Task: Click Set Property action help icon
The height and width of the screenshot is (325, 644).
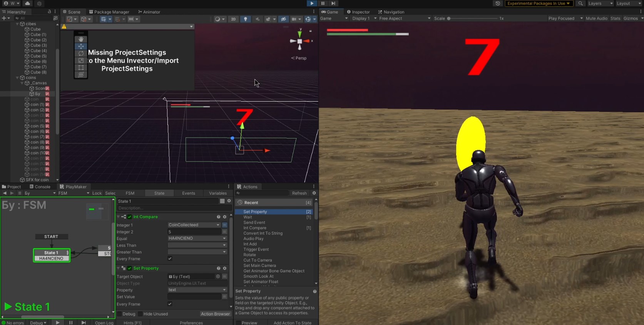Action: pyautogui.click(x=218, y=268)
